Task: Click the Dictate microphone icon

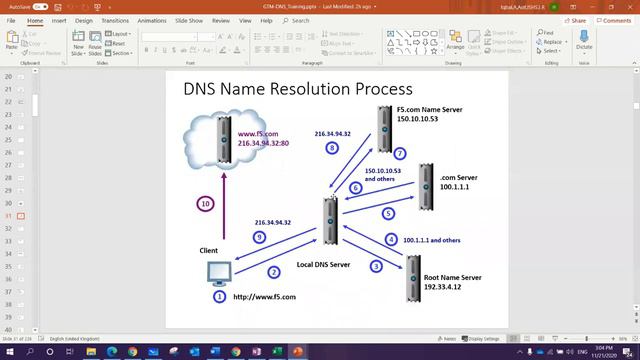Action: pyautogui.click(x=584, y=36)
